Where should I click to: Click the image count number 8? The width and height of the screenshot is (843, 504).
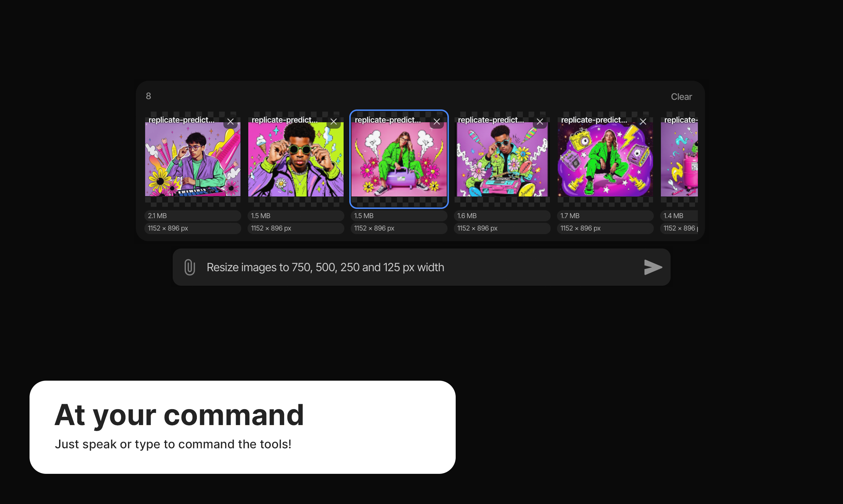tap(149, 96)
